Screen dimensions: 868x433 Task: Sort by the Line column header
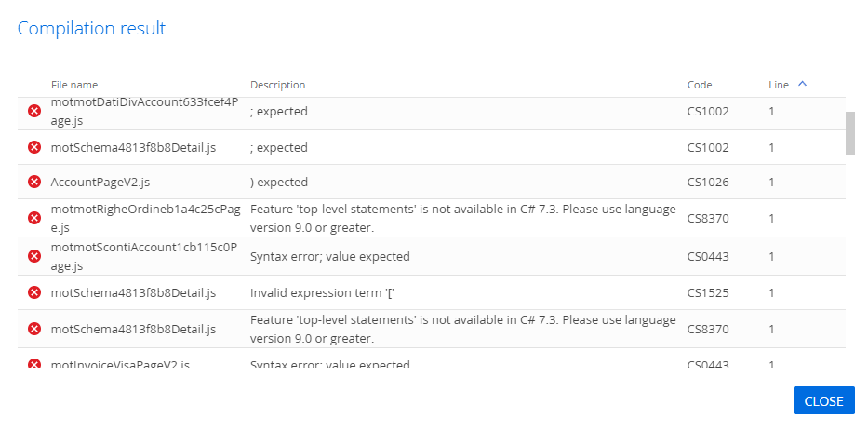[x=779, y=85]
